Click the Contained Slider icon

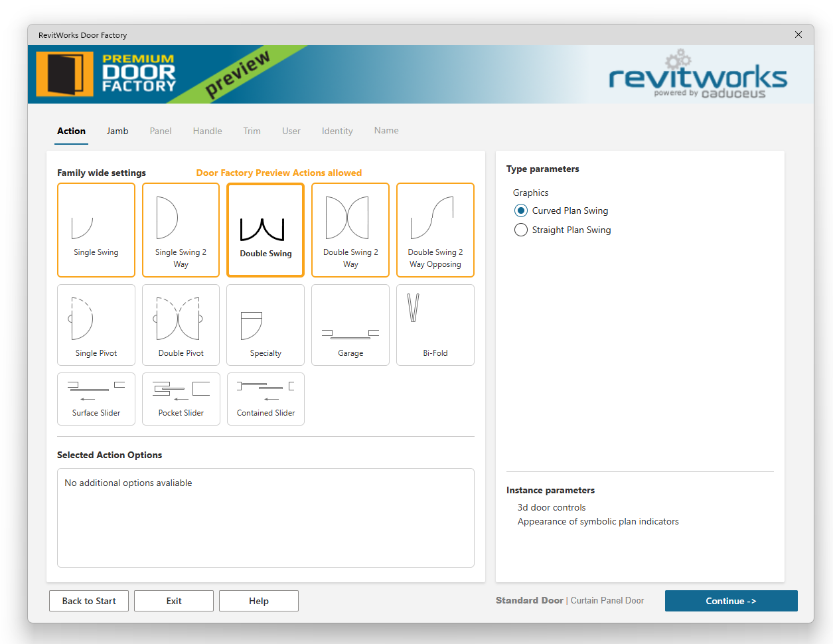(265, 398)
